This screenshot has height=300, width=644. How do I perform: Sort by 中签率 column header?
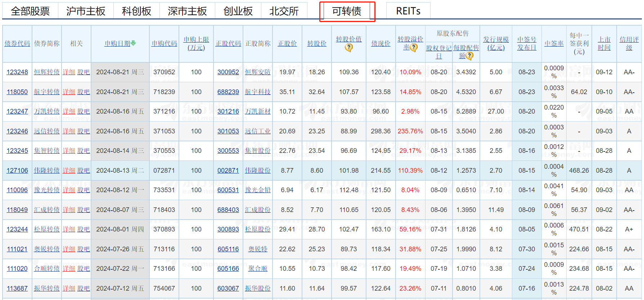(x=554, y=44)
